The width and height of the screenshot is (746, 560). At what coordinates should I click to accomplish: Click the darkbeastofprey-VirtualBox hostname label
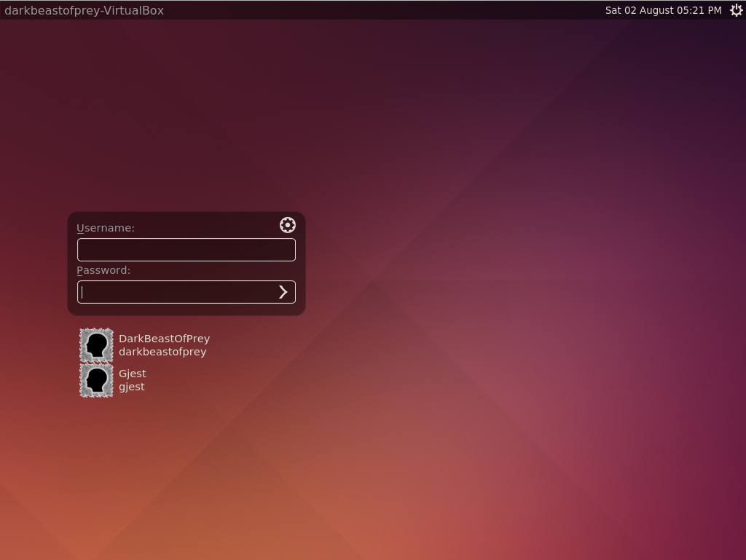tap(85, 10)
